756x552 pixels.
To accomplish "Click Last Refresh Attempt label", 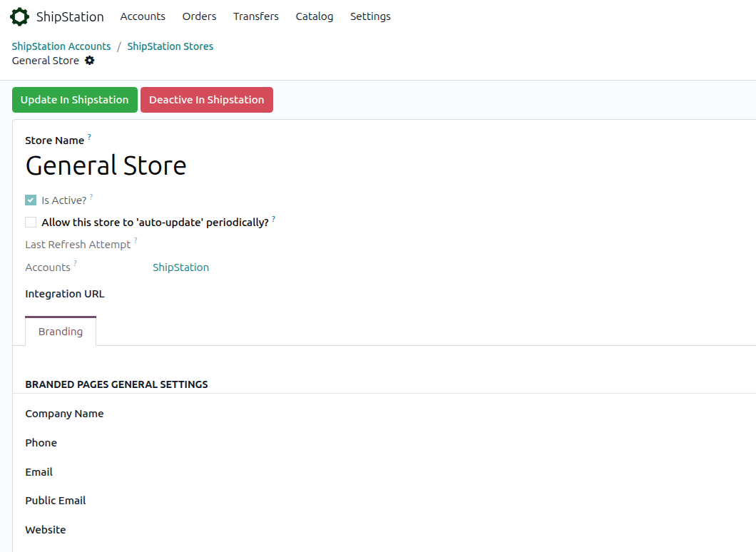I will tap(78, 245).
